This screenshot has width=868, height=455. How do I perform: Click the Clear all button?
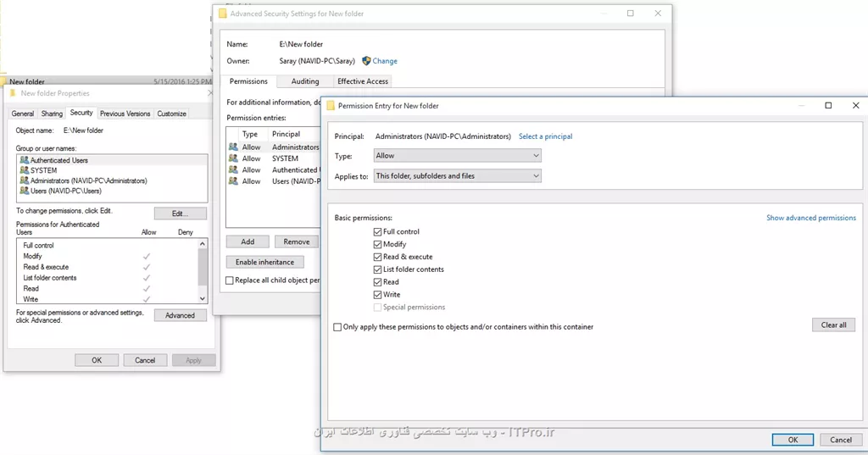point(833,325)
